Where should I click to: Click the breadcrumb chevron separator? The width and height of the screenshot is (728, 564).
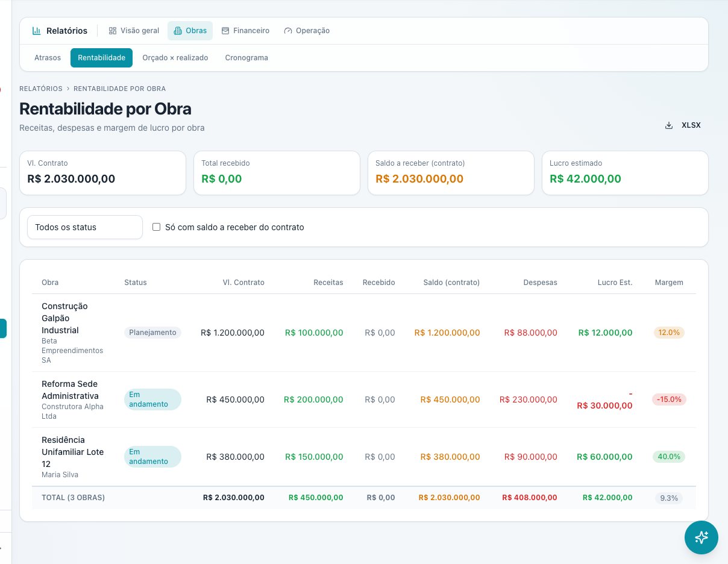click(68, 89)
